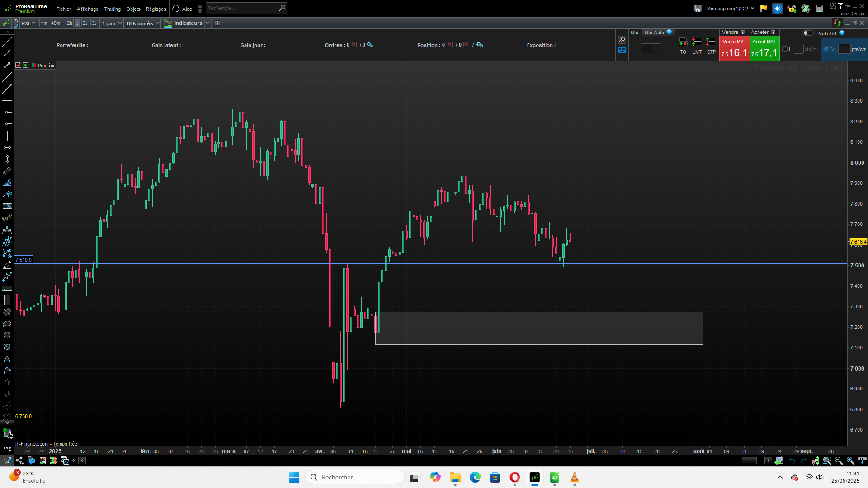This screenshot has height=488, width=868.
Task: Select the ellipse drawing tool
Action: tap(7, 324)
